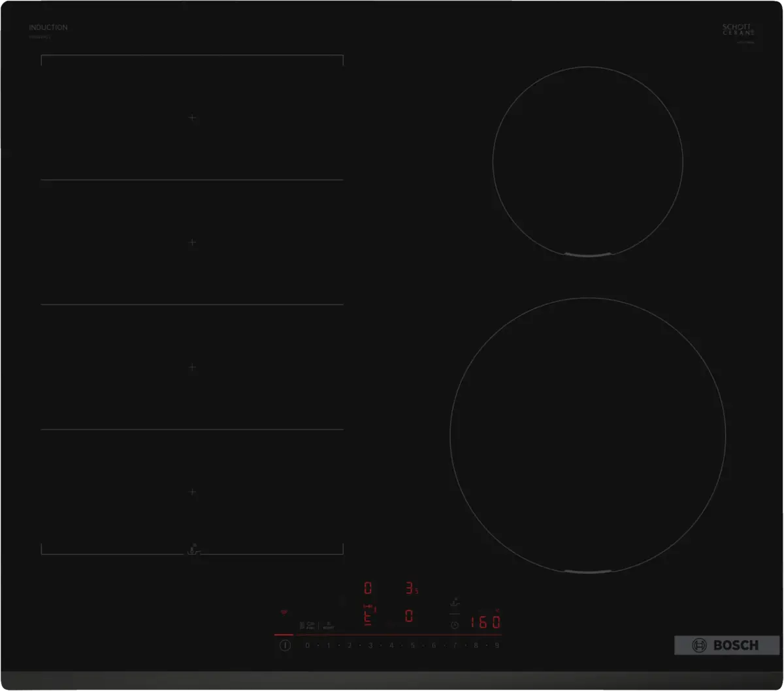Image resolution: width=784 pixels, height=691 pixels.
Task: Select power level 0 on slider
Action: coord(306,645)
